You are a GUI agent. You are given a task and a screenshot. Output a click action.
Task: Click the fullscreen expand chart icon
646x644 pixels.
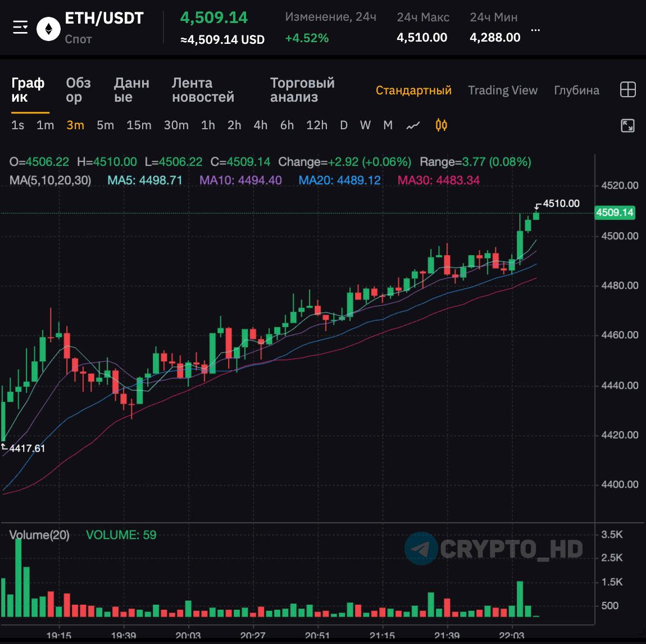(x=627, y=125)
